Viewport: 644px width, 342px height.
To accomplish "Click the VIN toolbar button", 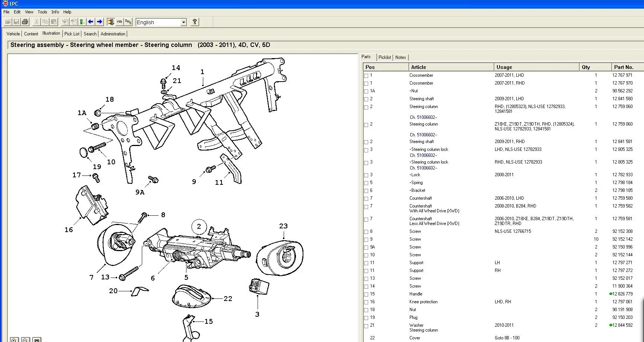I will click(x=119, y=22).
